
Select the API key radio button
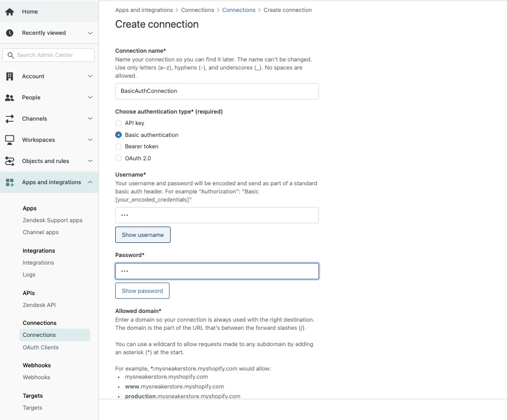[x=118, y=123]
